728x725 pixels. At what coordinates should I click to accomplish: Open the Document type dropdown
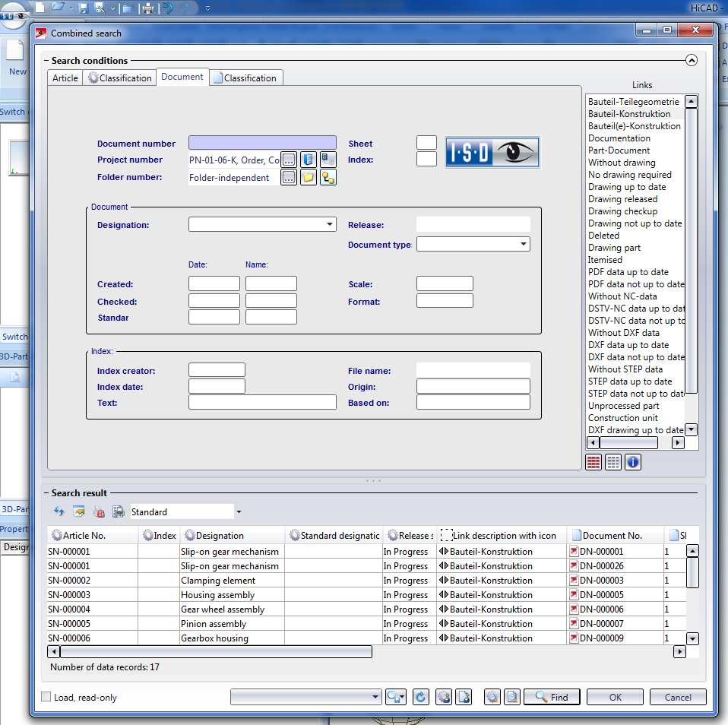pyautogui.click(x=524, y=244)
